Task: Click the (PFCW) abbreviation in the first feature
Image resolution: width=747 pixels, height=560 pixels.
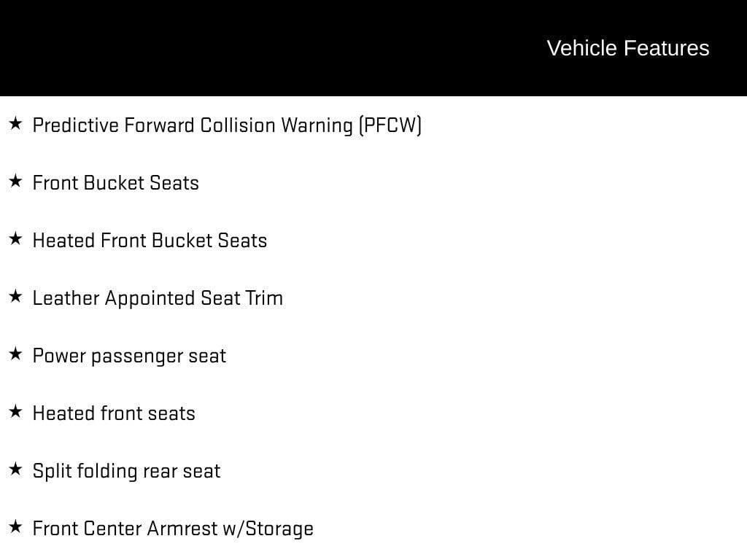Action: click(390, 125)
